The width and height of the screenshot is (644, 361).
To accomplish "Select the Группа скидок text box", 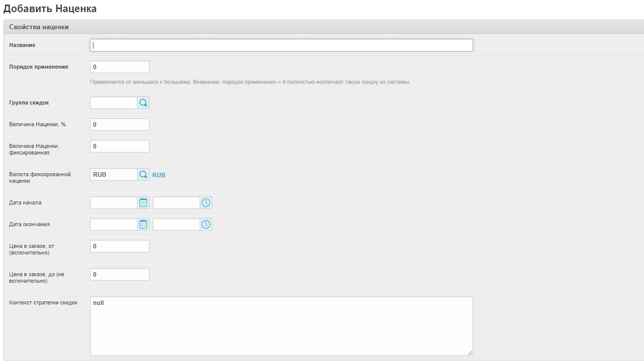I will click(113, 103).
